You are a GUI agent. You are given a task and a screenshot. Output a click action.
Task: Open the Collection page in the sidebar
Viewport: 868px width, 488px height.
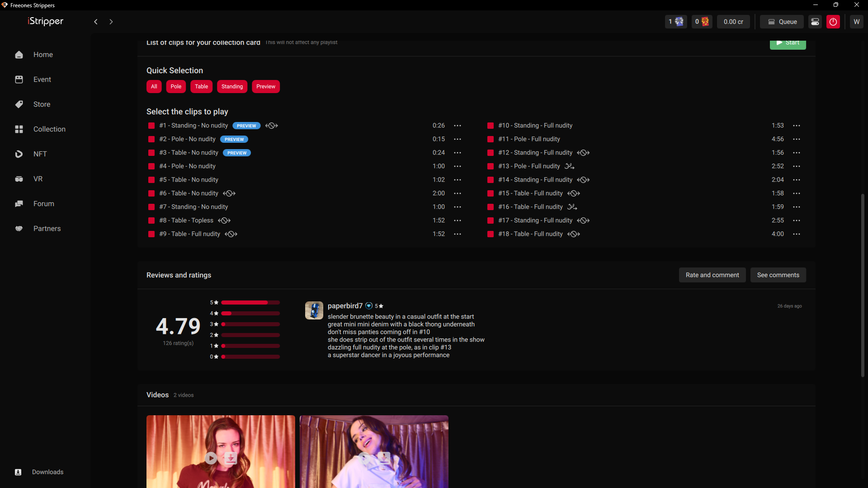click(49, 129)
